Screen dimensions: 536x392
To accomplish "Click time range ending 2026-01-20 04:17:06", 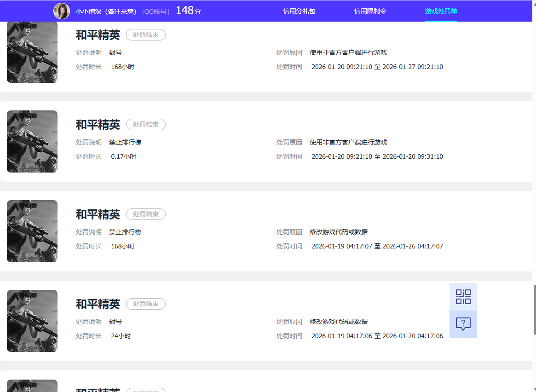I will [377, 336].
